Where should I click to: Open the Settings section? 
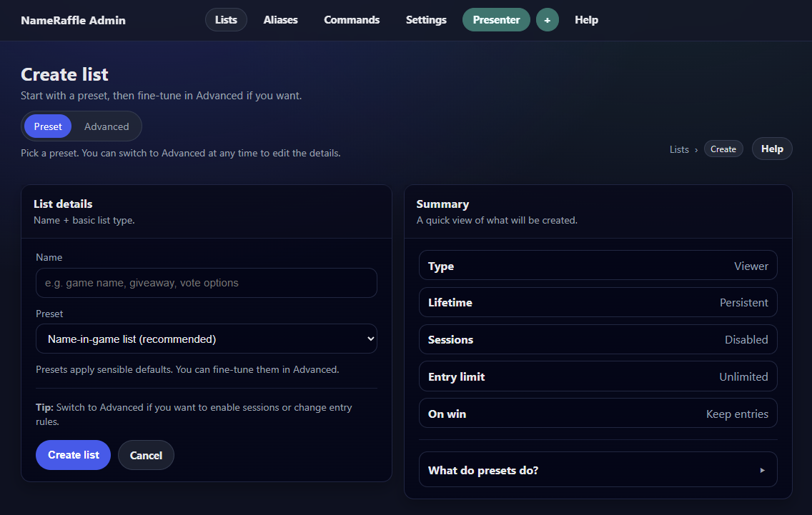point(426,19)
